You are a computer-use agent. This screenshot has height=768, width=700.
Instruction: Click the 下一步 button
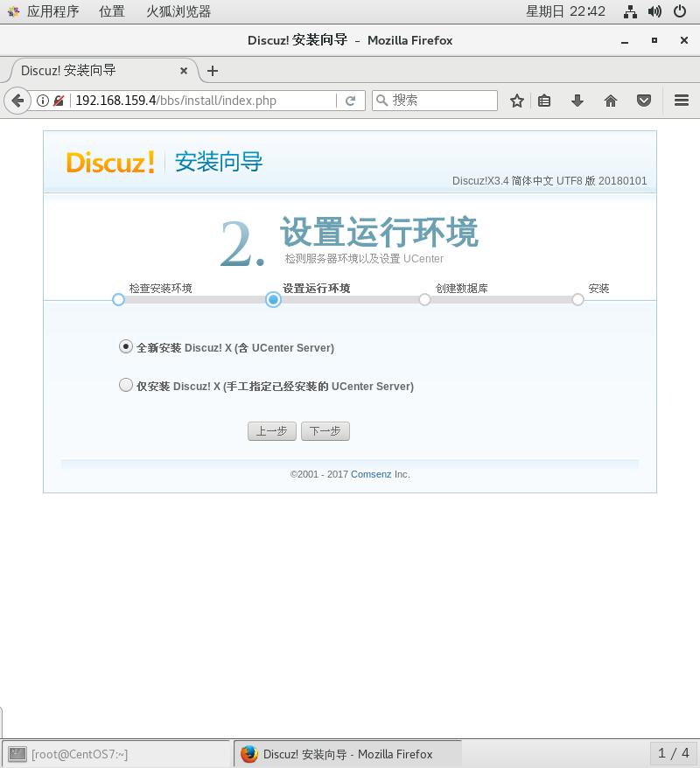tap(325, 431)
